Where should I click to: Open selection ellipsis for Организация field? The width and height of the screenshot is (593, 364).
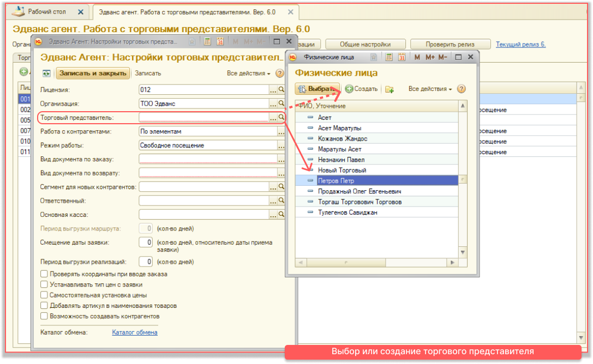pyautogui.click(x=273, y=104)
